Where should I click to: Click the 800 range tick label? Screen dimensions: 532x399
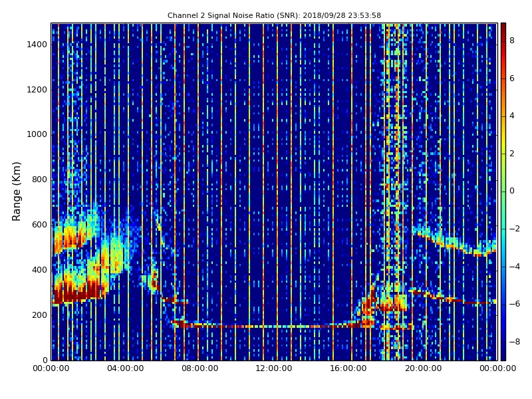click(39, 180)
